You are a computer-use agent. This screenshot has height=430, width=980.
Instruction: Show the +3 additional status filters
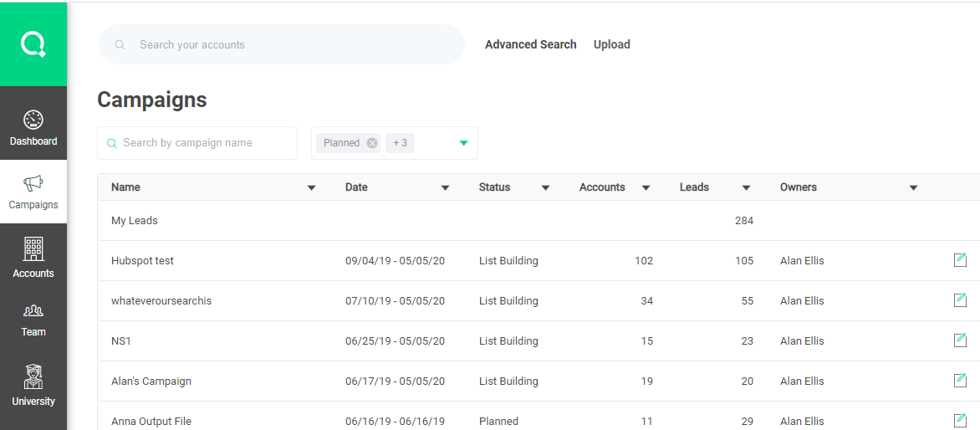400,143
